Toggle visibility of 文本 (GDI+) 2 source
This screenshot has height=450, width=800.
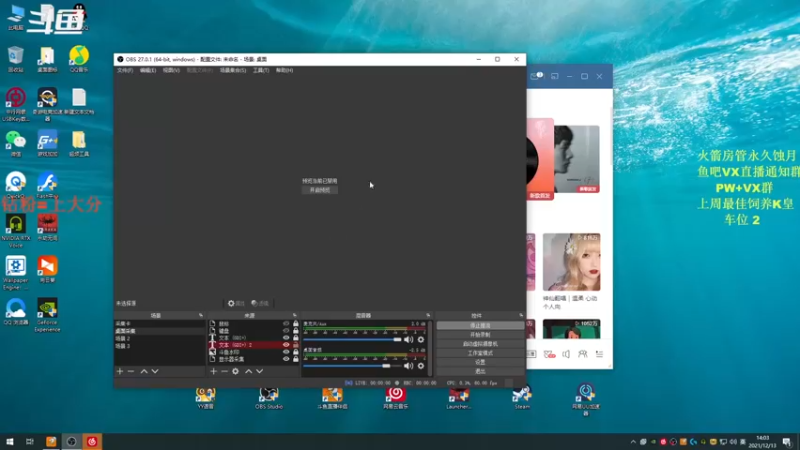(286, 345)
